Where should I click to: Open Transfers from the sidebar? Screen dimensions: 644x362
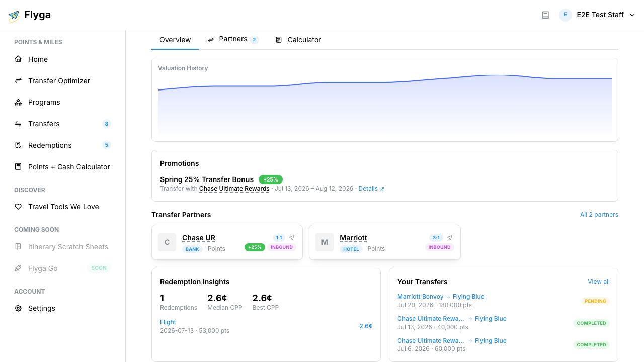(62, 124)
